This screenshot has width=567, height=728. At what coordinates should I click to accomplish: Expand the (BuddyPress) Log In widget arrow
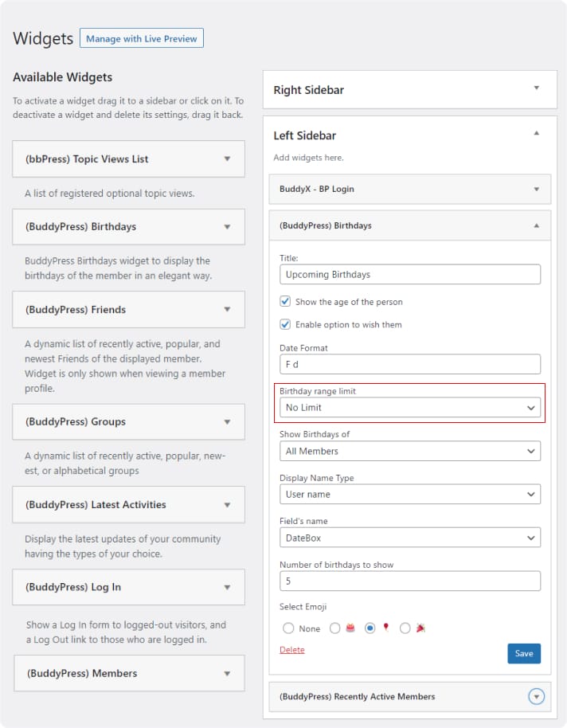pyautogui.click(x=227, y=588)
